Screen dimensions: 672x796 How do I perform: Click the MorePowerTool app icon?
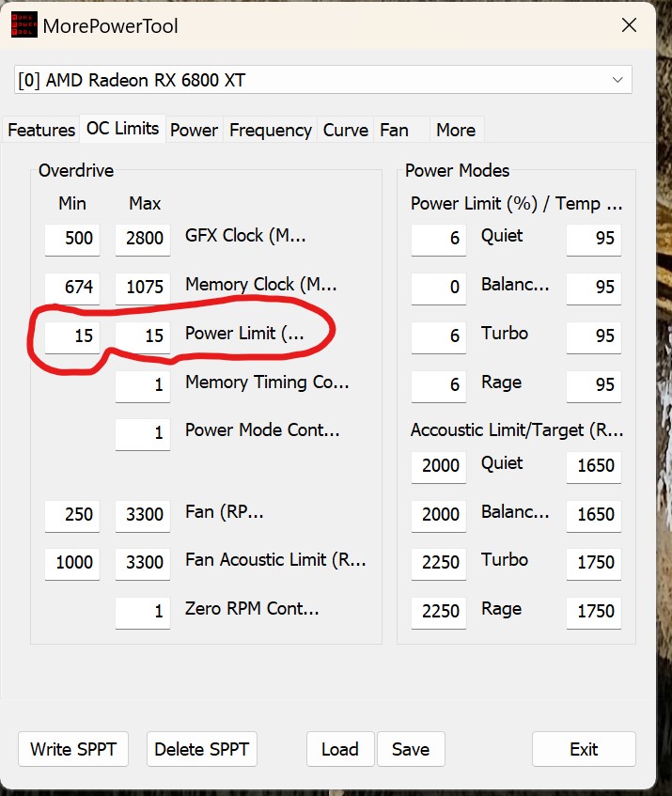pyautogui.click(x=23, y=24)
